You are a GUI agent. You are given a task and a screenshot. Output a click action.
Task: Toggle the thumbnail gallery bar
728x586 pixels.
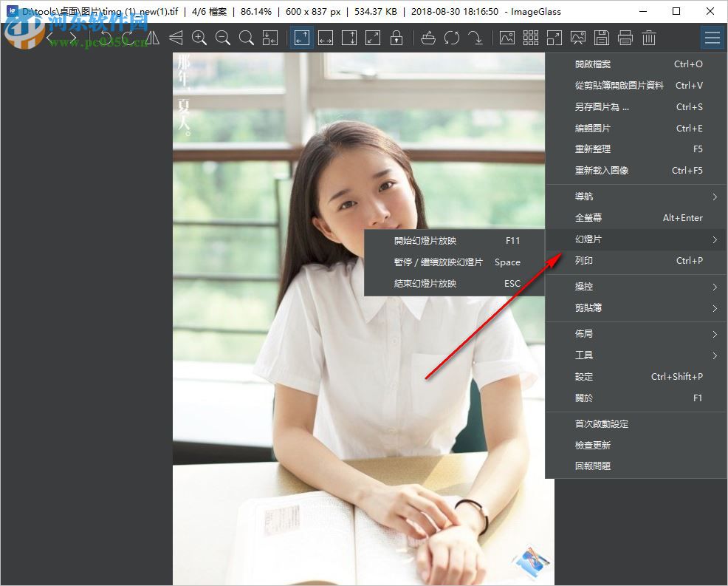[531, 38]
